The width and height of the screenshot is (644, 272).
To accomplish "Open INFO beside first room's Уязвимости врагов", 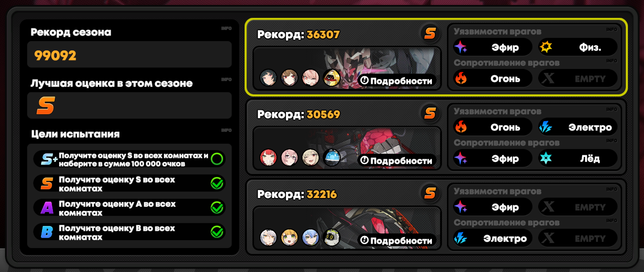I will coord(611,29).
